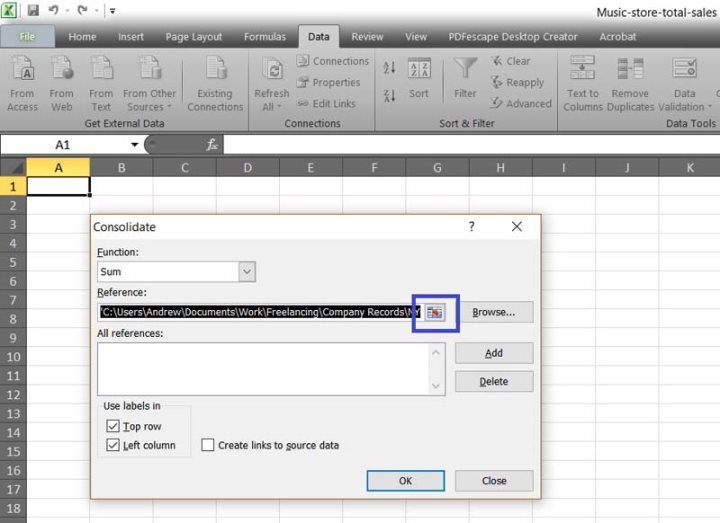Screen dimensions: 720x523
Task: Click the Select All corner button
Action: coord(13,167)
